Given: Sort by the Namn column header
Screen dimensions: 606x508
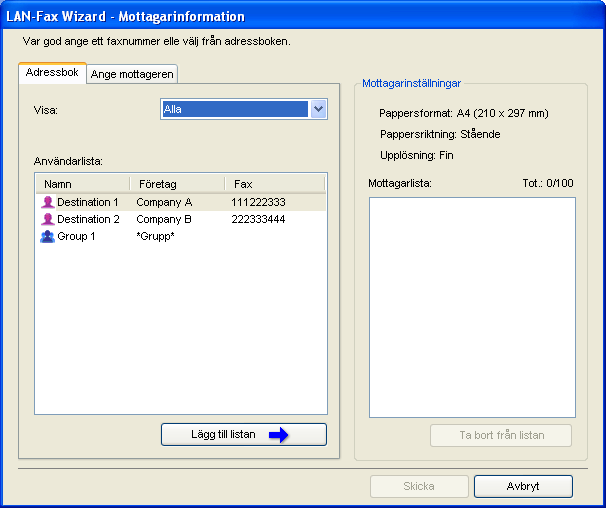Looking at the screenshot, I should 83,184.
